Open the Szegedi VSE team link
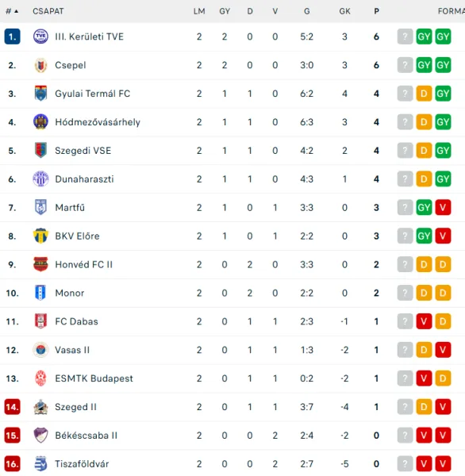Image resolution: width=465 pixels, height=476 pixels. pos(83,151)
